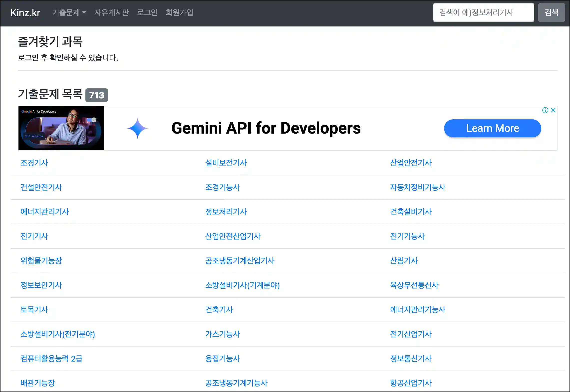Open the 정보처리기사 exam link

pyautogui.click(x=226, y=212)
